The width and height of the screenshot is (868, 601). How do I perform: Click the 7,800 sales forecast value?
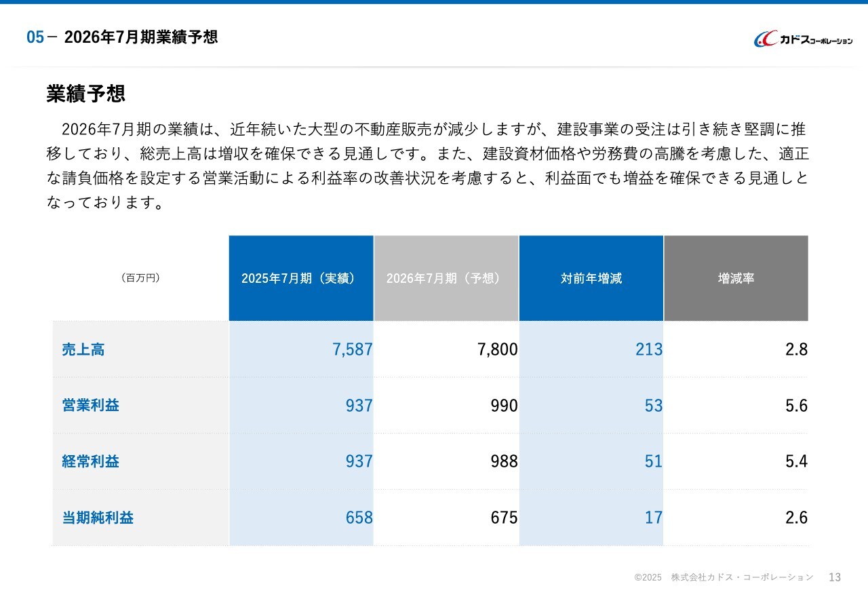[x=498, y=349]
